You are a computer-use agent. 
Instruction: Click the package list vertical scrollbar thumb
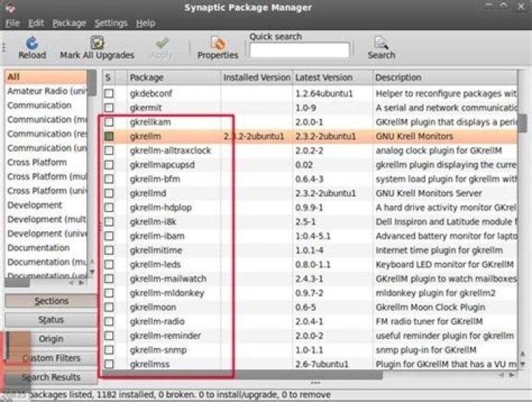(523, 123)
